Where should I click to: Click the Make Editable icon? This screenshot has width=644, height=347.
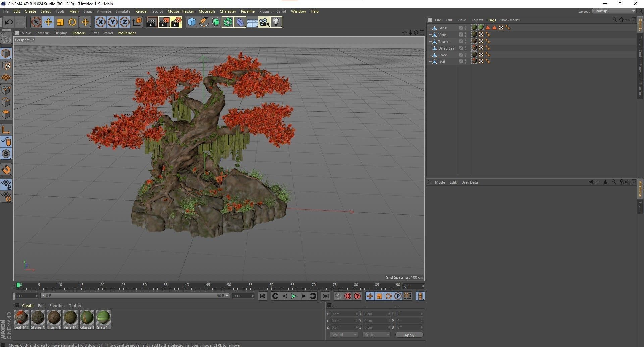[6, 38]
